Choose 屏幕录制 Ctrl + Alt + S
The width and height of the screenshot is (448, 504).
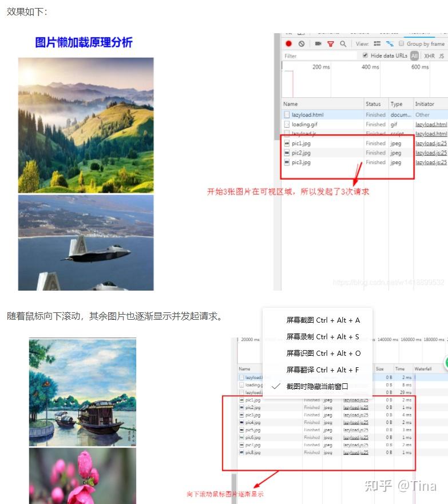tap(323, 337)
